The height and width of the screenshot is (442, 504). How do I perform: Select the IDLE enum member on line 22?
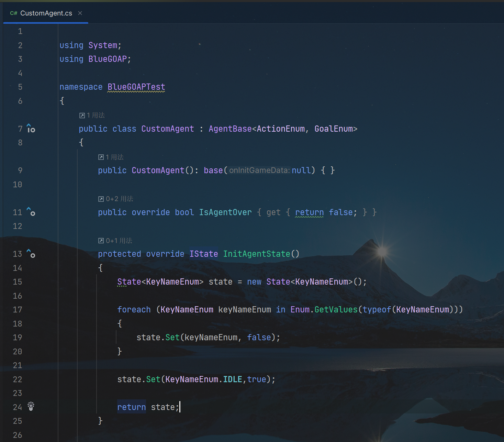click(233, 379)
